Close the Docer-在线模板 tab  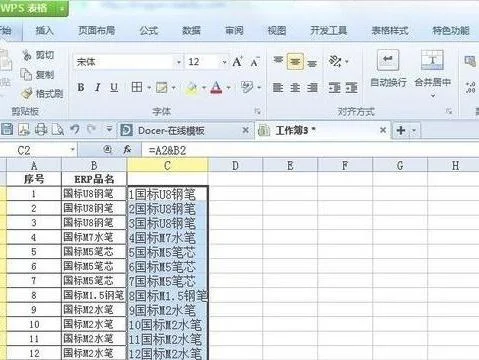coord(245,130)
